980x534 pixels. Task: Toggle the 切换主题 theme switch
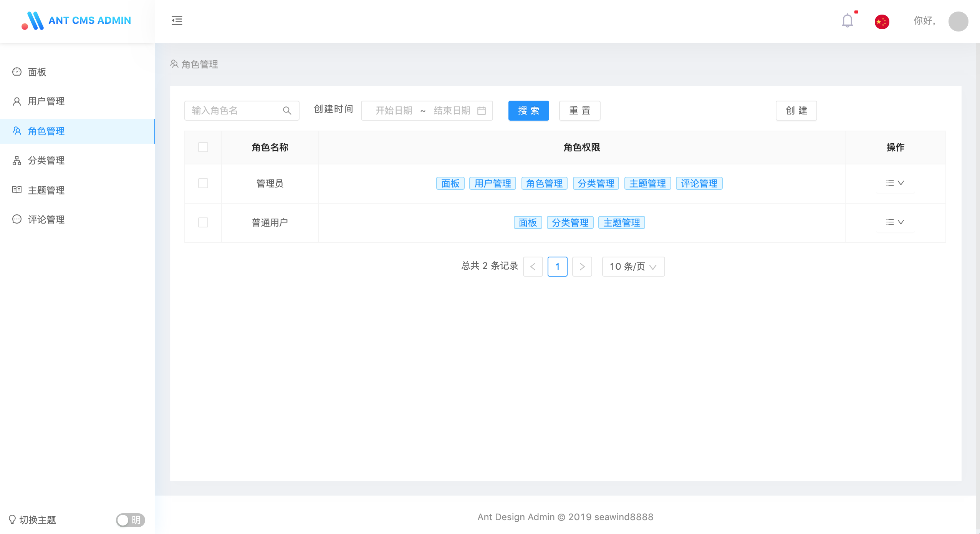point(130,520)
